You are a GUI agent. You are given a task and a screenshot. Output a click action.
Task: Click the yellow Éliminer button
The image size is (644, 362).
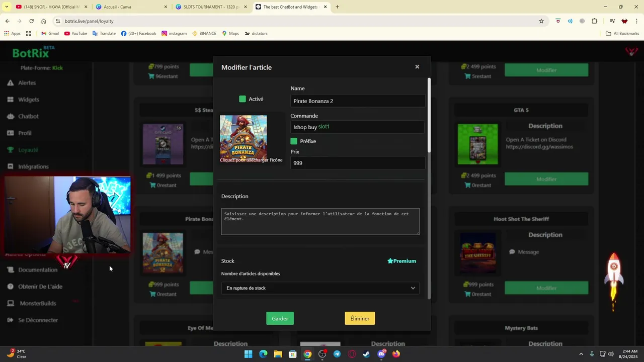coord(360,319)
